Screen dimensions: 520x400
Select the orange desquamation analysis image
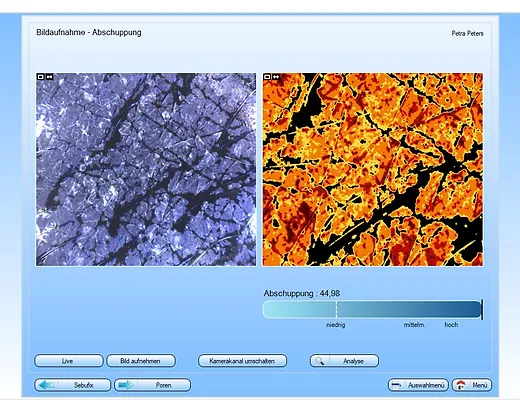[x=373, y=170]
